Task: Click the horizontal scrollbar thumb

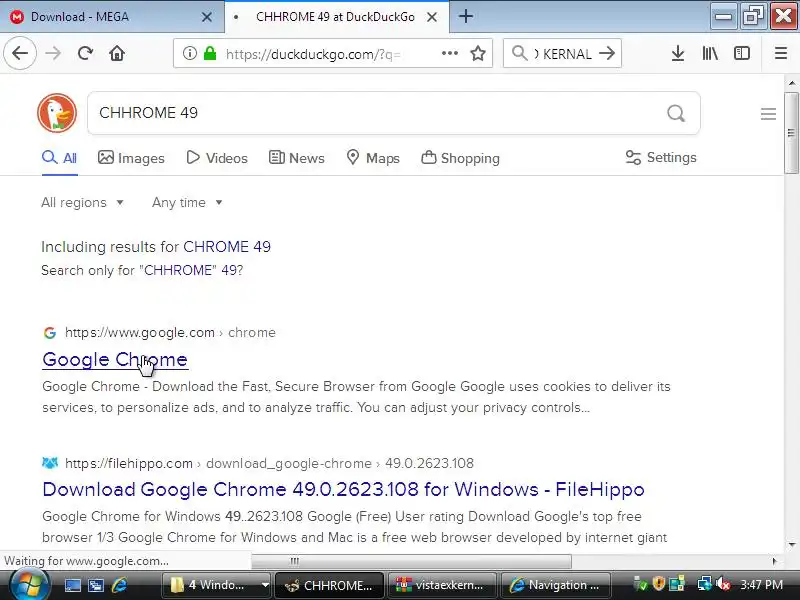Action: click(411, 561)
